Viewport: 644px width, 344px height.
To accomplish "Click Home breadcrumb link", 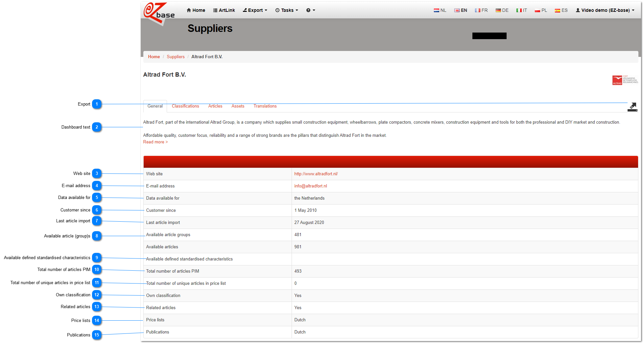I will pos(154,57).
